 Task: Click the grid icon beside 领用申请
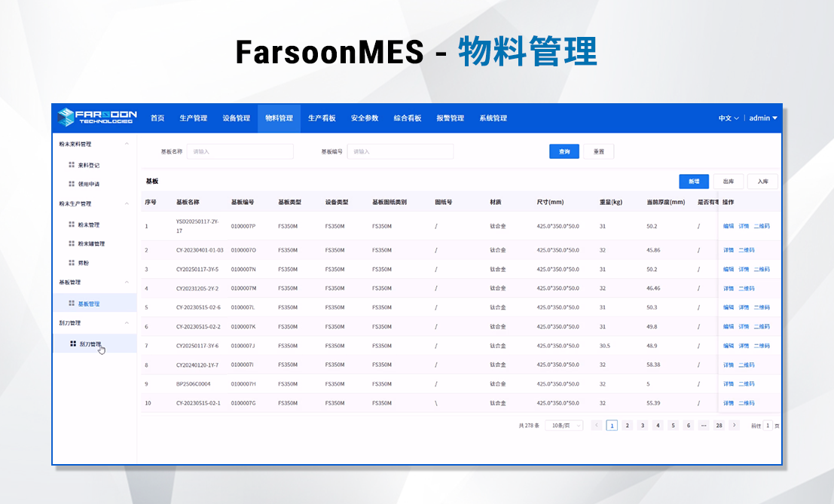(72, 183)
